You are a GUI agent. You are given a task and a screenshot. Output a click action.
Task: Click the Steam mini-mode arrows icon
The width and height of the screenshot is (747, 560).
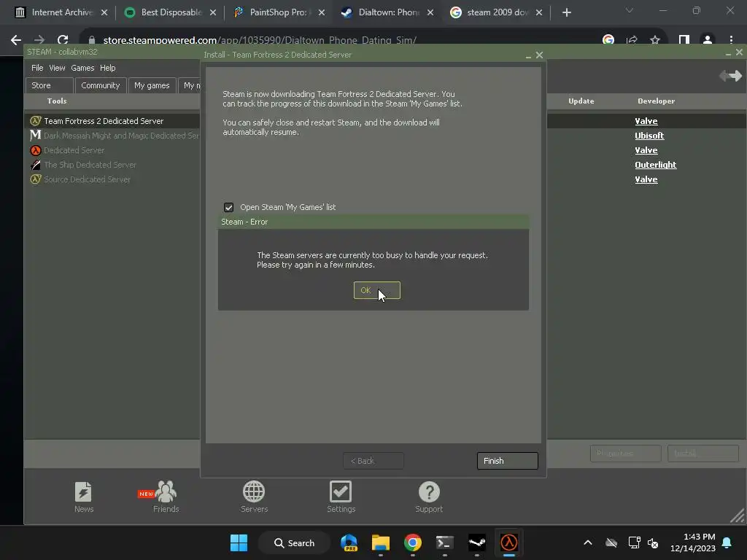tap(730, 75)
